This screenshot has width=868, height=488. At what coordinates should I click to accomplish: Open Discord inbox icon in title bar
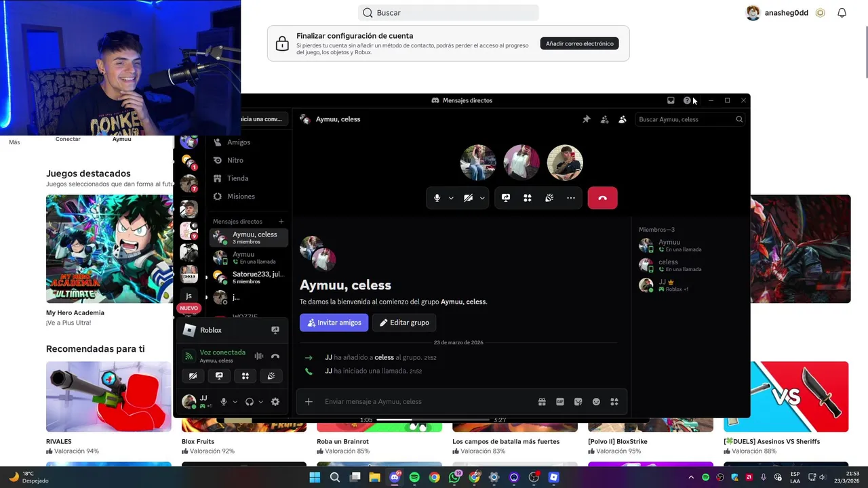[x=671, y=100]
